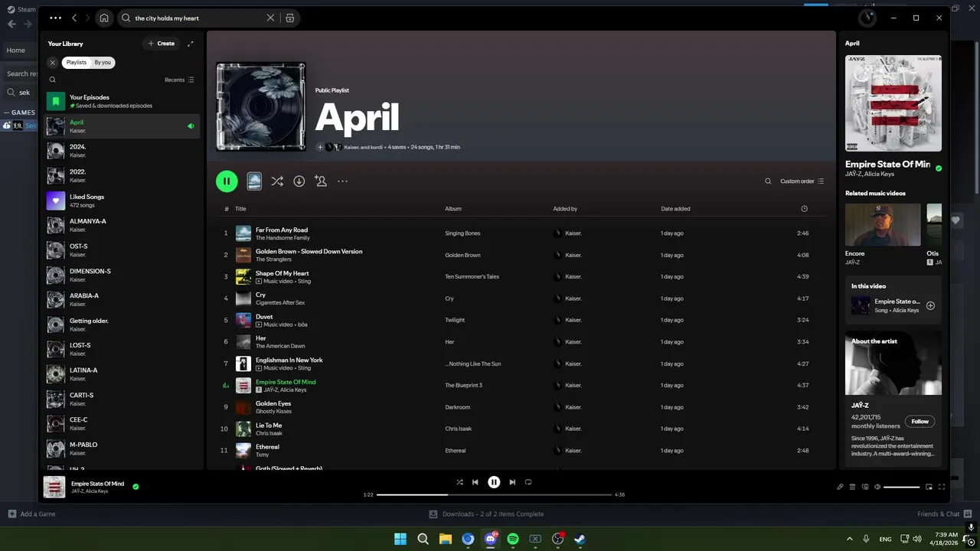
Task: Toggle repeat in the player bar
Action: point(528,482)
